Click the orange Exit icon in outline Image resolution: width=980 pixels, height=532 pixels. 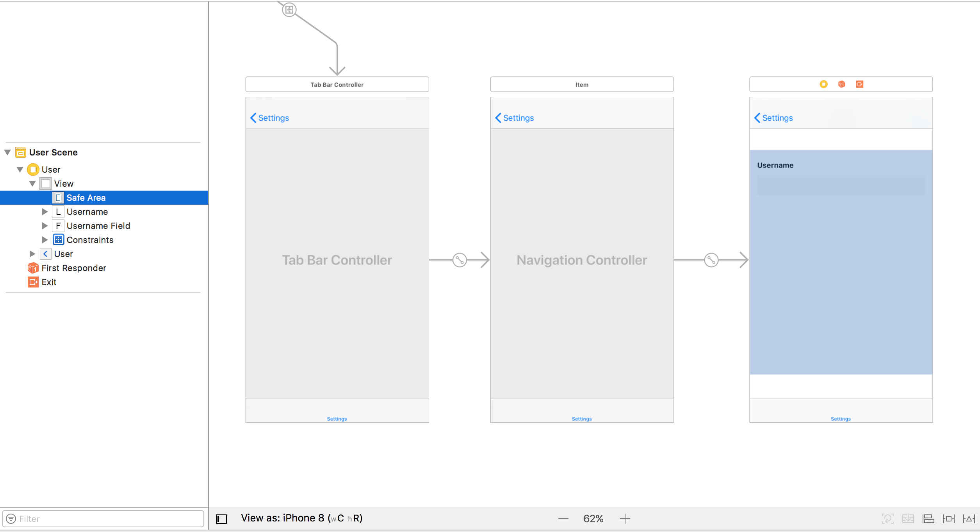[x=33, y=282]
